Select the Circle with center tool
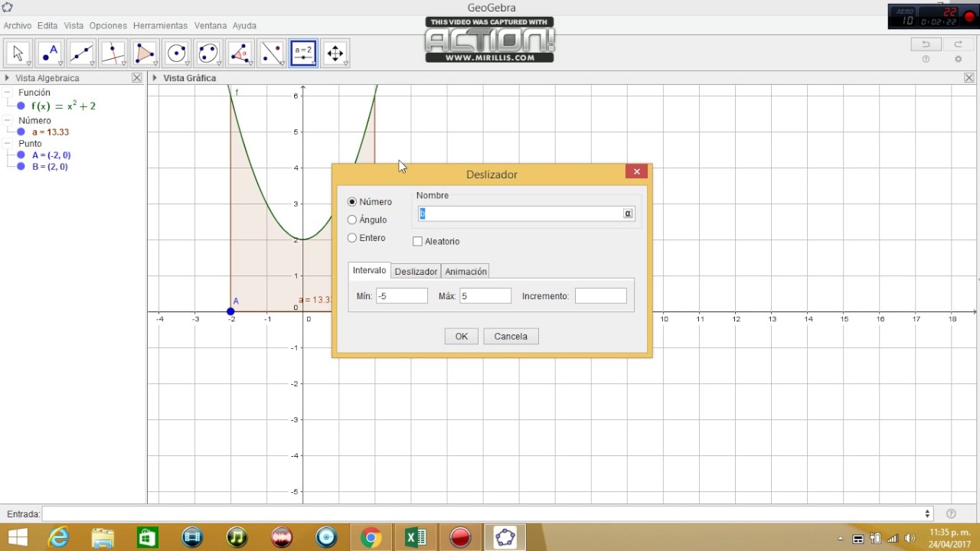 177,53
